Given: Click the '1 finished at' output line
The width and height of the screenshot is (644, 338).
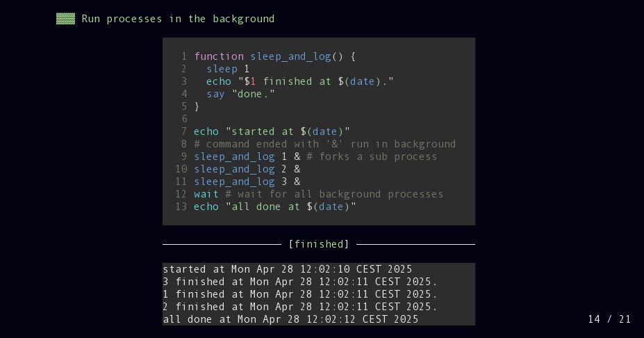Looking at the screenshot, I should point(300,294).
